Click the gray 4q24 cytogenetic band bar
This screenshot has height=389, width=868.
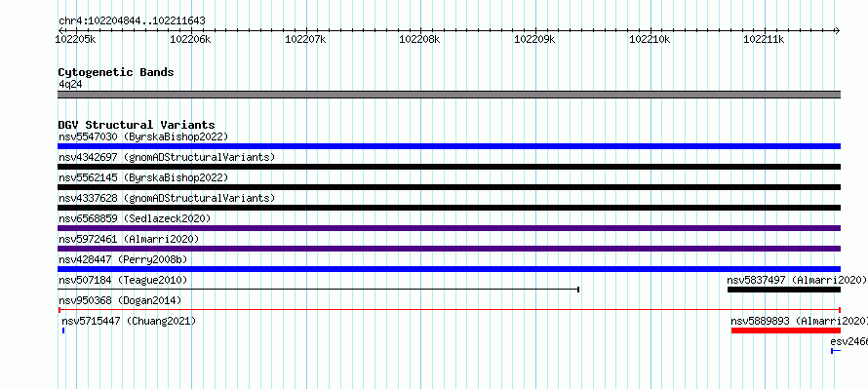(449, 95)
